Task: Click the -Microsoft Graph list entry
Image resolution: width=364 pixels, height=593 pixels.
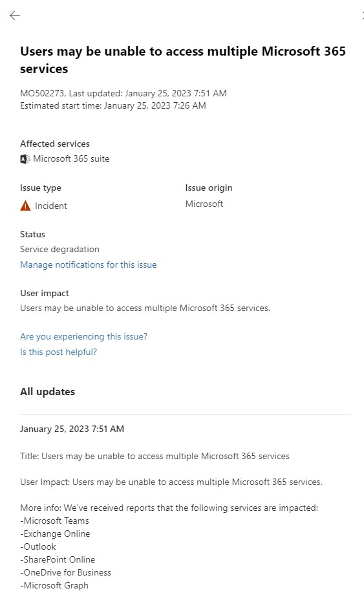Action: 54,585
